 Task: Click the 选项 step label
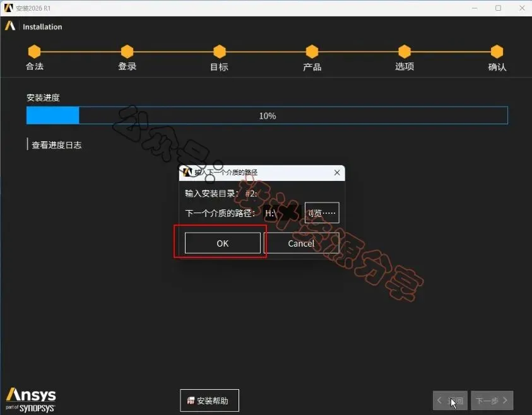click(x=405, y=66)
